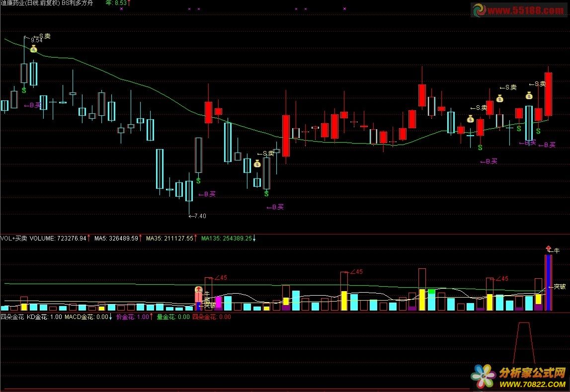Click the red trapezoid peak in the 四朵金花 panel

coord(524,324)
